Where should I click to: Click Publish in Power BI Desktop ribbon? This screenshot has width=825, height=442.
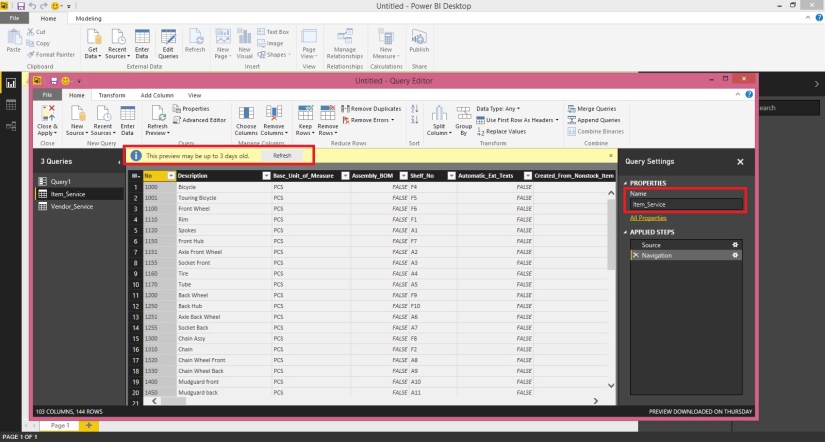(x=419, y=41)
